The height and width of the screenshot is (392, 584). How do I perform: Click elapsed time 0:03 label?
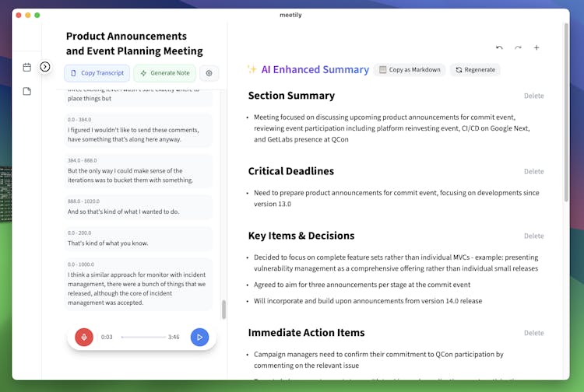[107, 337]
